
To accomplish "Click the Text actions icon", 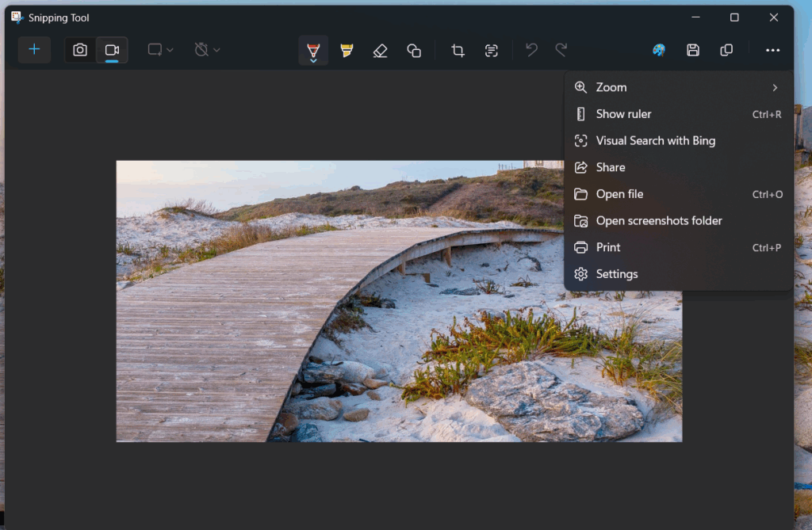I will click(492, 51).
